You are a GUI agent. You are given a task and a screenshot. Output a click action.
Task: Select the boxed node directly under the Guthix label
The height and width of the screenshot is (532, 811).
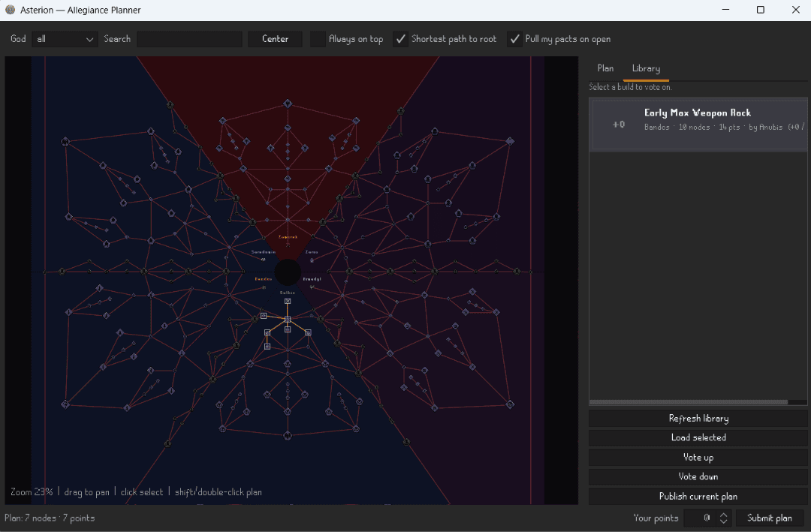[x=288, y=301]
